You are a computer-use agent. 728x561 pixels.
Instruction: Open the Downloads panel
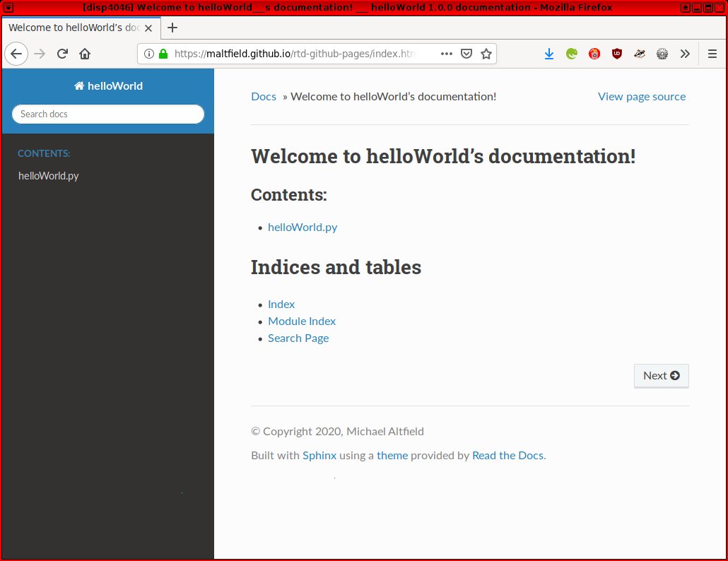click(549, 54)
